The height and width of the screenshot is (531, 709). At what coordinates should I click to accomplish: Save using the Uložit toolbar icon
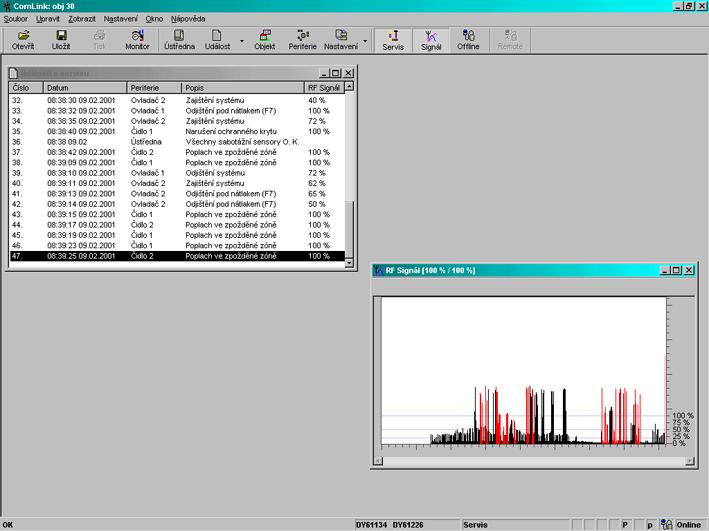click(61, 40)
